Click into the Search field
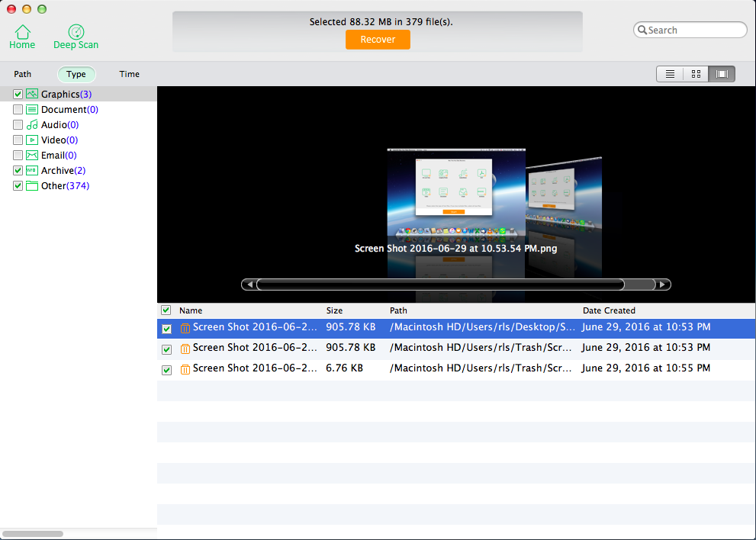This screenshot has width=756, height=540. (694, 31)
